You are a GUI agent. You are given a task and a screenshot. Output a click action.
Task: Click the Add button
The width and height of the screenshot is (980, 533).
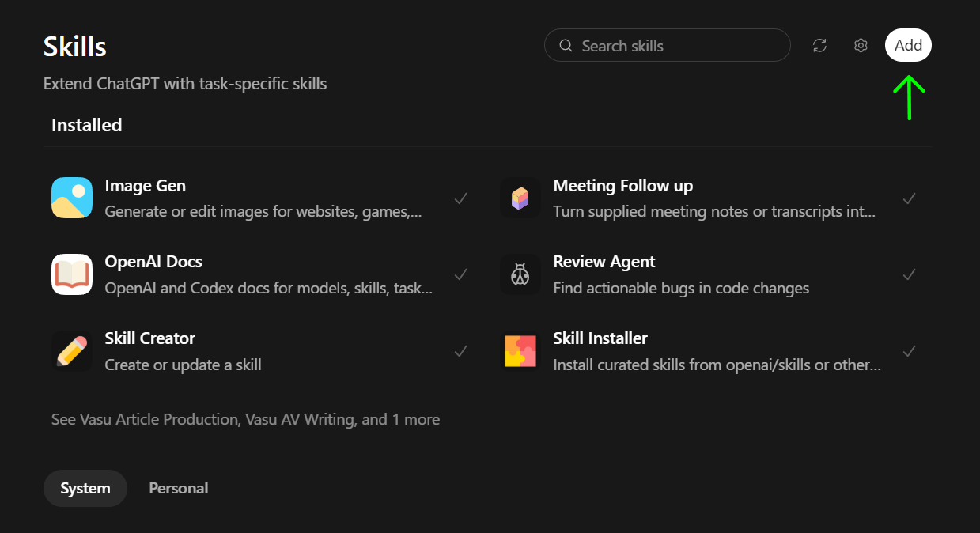click(x=908, y=45)
